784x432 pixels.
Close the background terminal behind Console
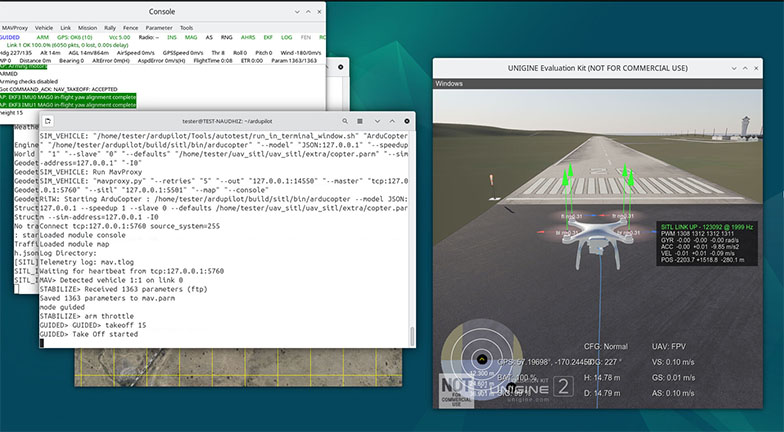[340, 67]
